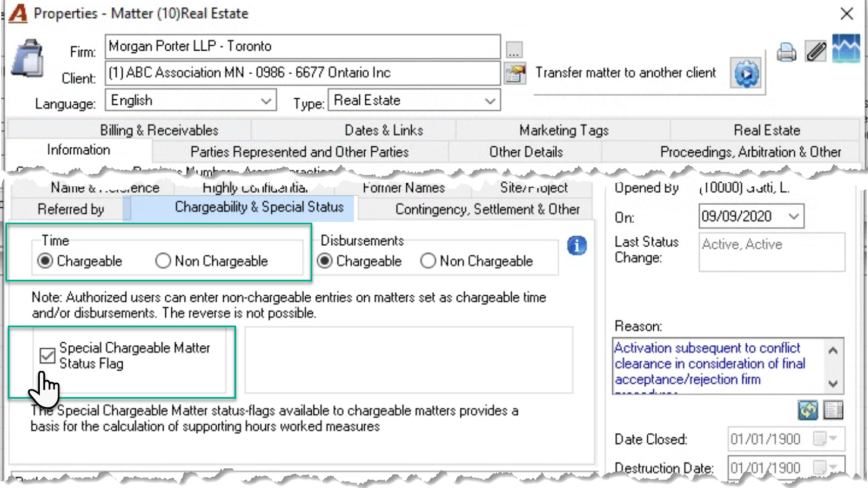This screenshot has height=488, width=868.
Task: Go to Marketing Tags tab
Action: click(563, 130)
